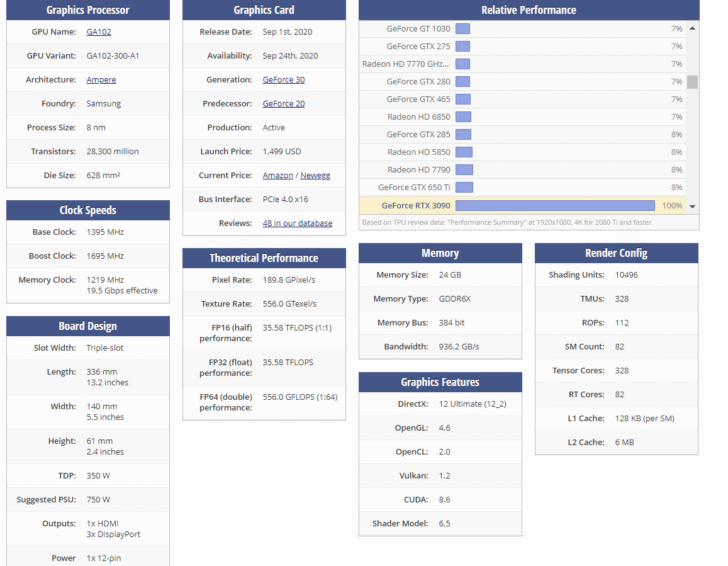Open the GeForce 20 predecessor link
Screen dimensions: 728x566
(x=284, y=103)
